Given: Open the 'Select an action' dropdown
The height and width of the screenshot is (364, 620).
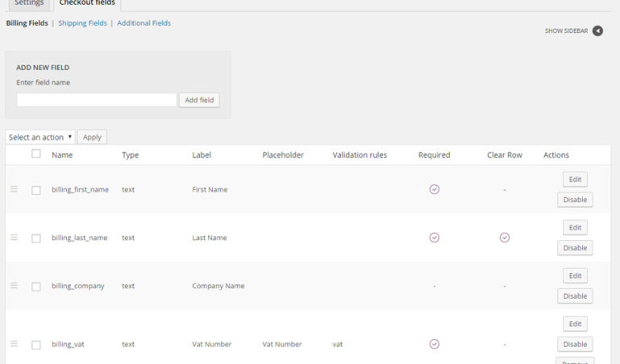Looking at the screenshot, I should click(40, 137).
